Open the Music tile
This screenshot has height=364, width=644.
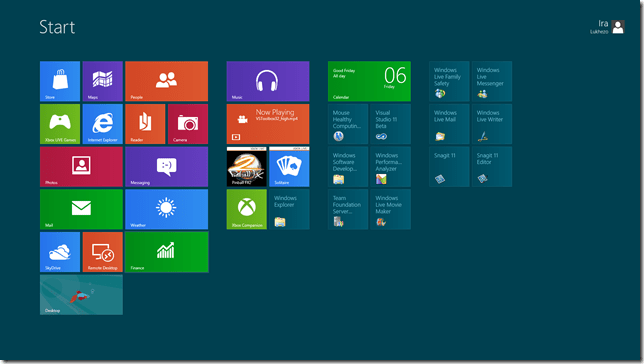pos(268,81)
